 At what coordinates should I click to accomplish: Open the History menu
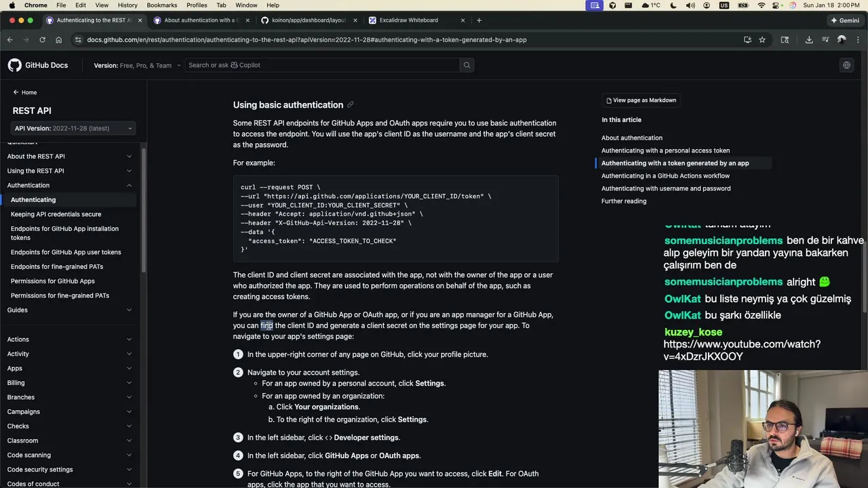tap(127, 5)
